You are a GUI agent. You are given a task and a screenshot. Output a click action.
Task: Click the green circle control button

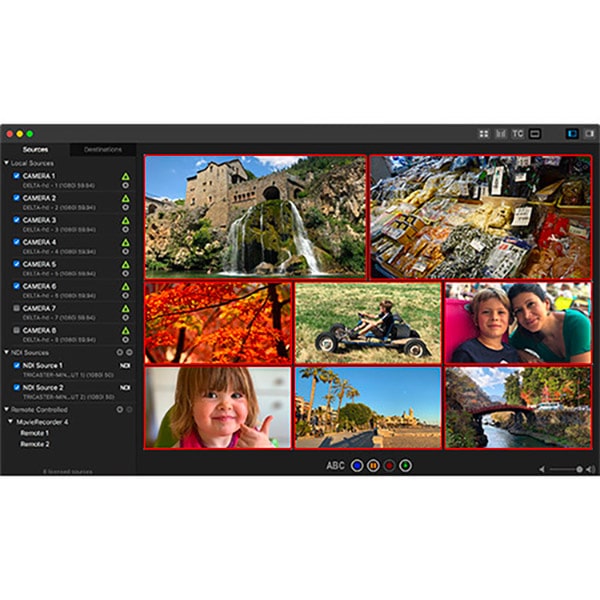[405, 465]
